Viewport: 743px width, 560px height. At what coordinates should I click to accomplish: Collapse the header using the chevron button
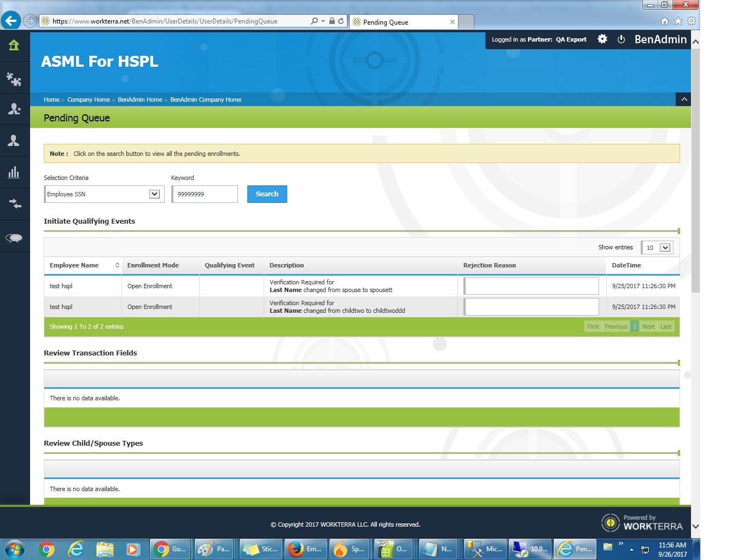[684, 99]
